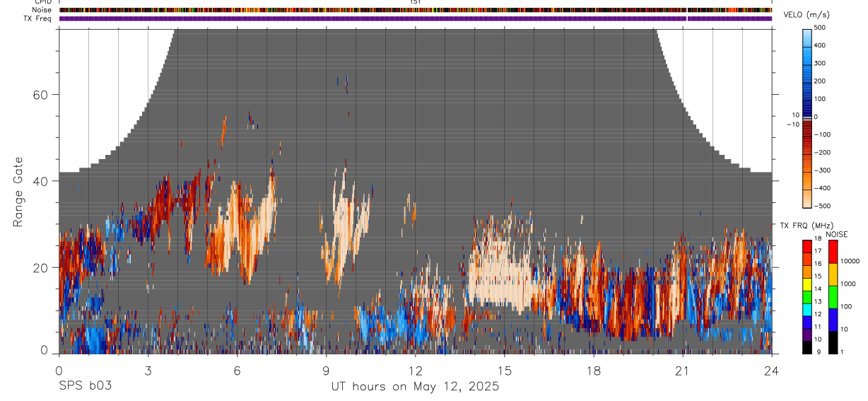Image resolution: width=868 pixels, height=401 pixels.
Task: Click the '-100' label on the velocity scale
Action: (823, 134)
